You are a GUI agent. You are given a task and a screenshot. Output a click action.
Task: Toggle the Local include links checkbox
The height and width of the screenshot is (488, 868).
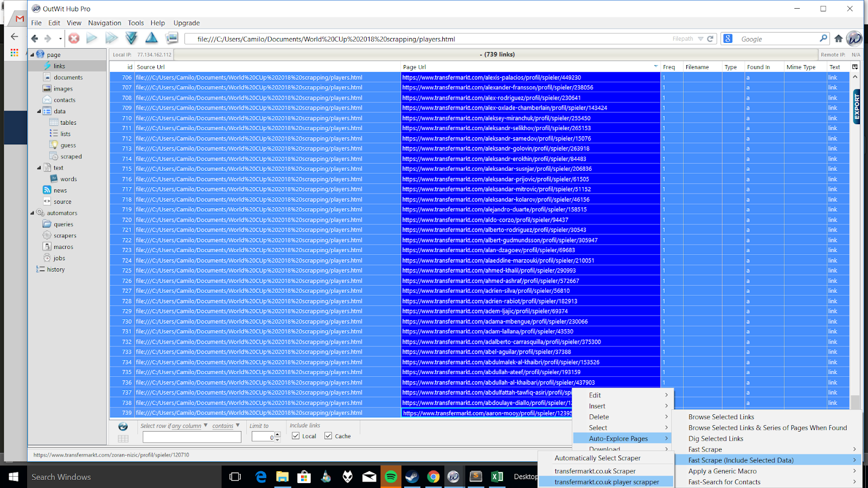pyautogui.click(x=296, y=435)
